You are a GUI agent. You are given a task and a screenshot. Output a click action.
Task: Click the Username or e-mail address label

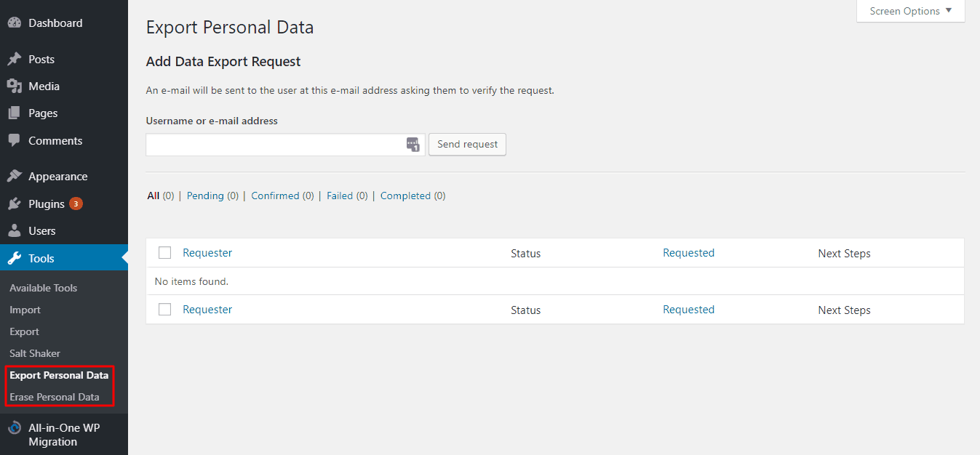[x=212, y=121]
